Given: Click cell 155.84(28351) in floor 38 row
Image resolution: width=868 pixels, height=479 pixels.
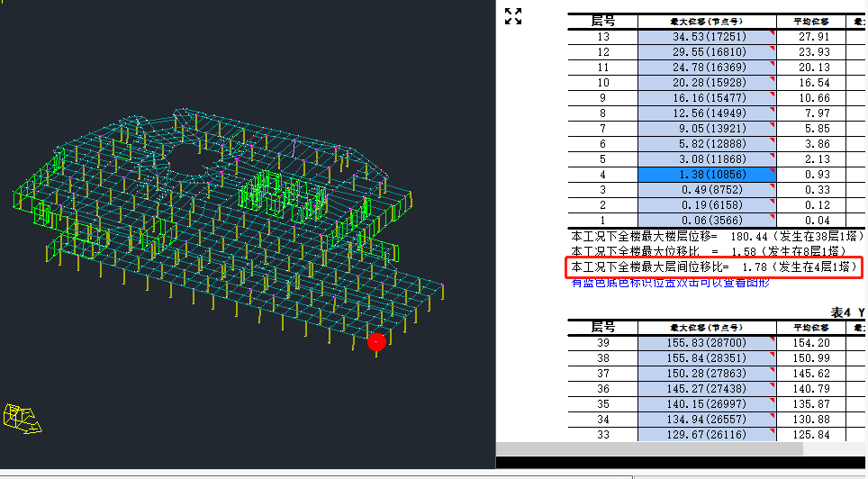Looking at the screenshot, I should (x=706, y=357).
